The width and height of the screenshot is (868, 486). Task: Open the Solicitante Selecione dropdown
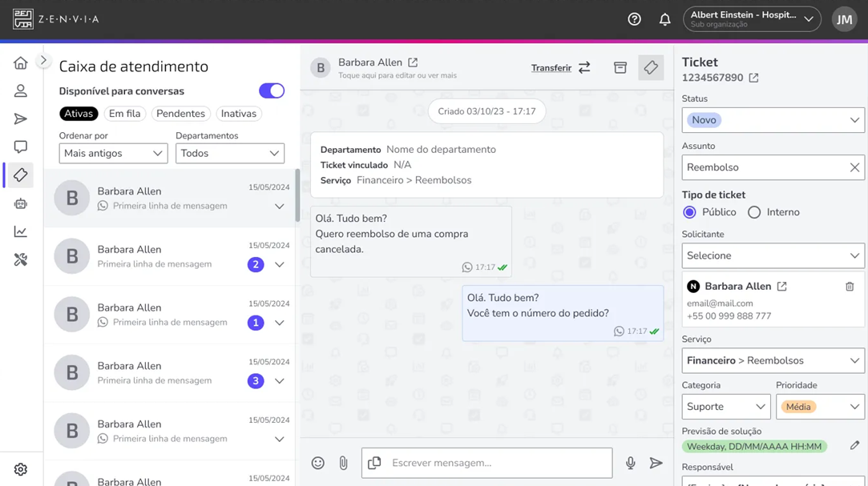[773, 255]
